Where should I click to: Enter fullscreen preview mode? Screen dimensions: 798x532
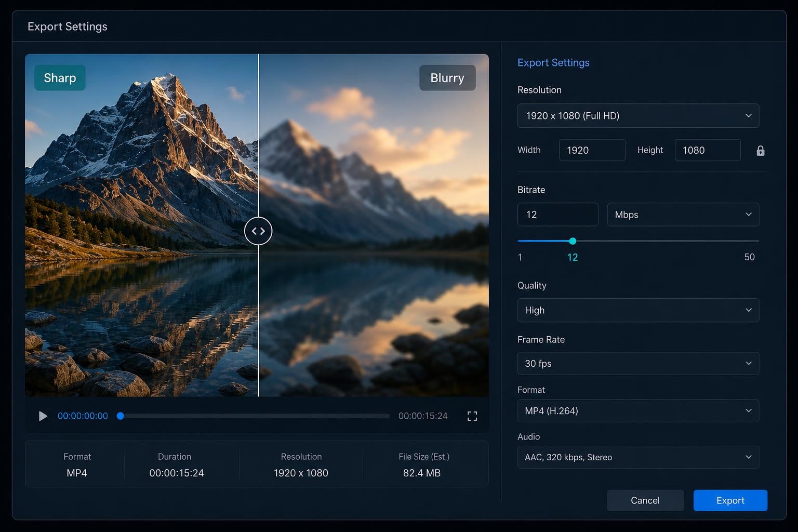click(x=472, y=416)
